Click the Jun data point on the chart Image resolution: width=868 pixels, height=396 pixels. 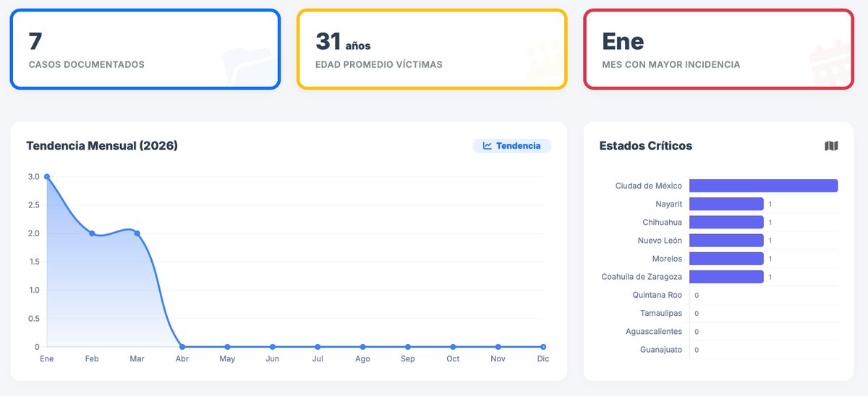coord(273,347)
